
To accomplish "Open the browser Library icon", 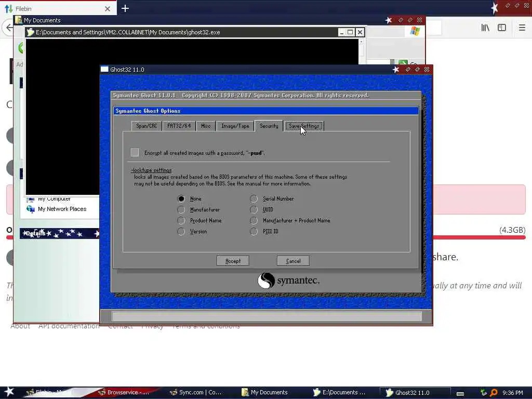I will [485, 28].
